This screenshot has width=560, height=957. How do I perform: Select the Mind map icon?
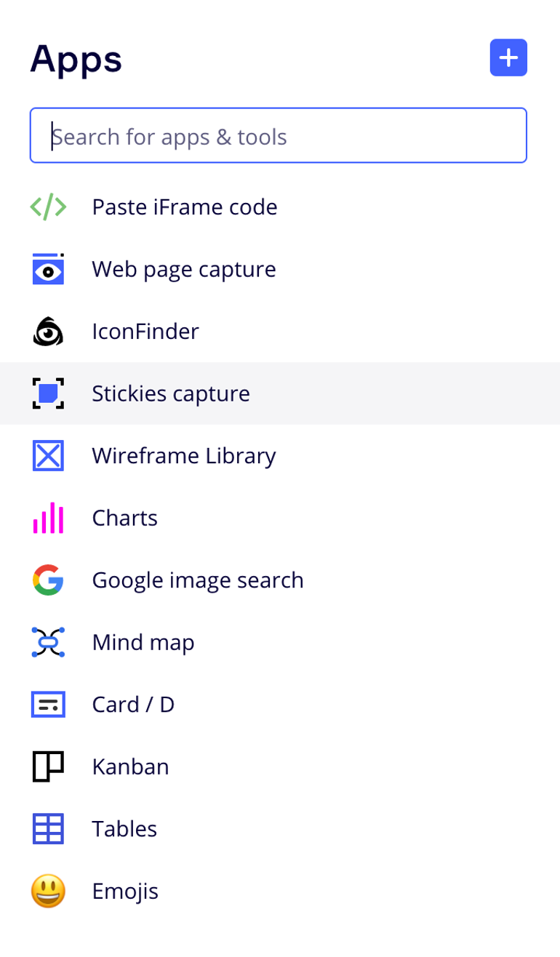point(48,643)
